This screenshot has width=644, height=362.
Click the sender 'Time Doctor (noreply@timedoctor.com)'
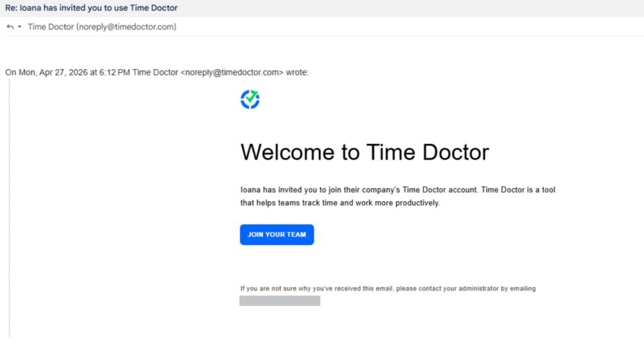point(102,27)
